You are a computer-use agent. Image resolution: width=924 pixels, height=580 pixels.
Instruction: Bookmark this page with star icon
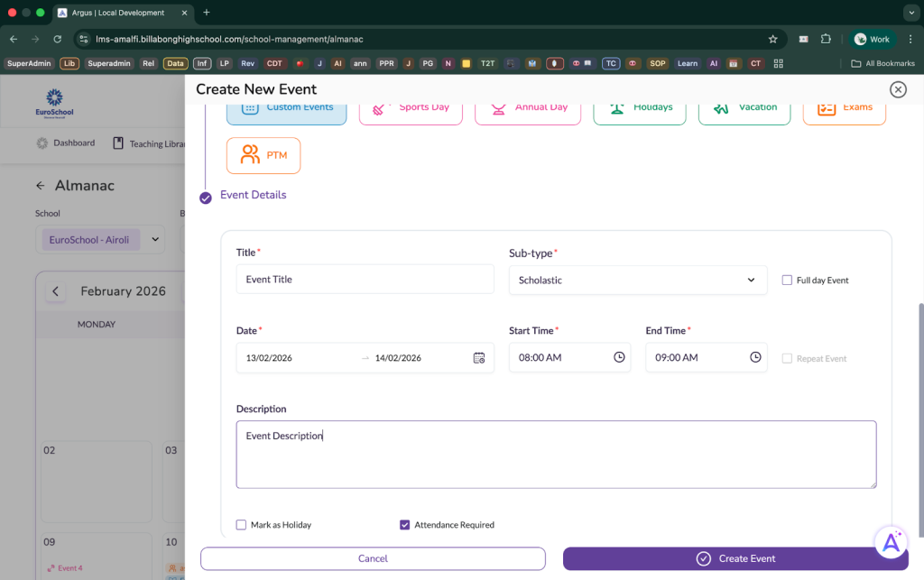pos(772,40)
